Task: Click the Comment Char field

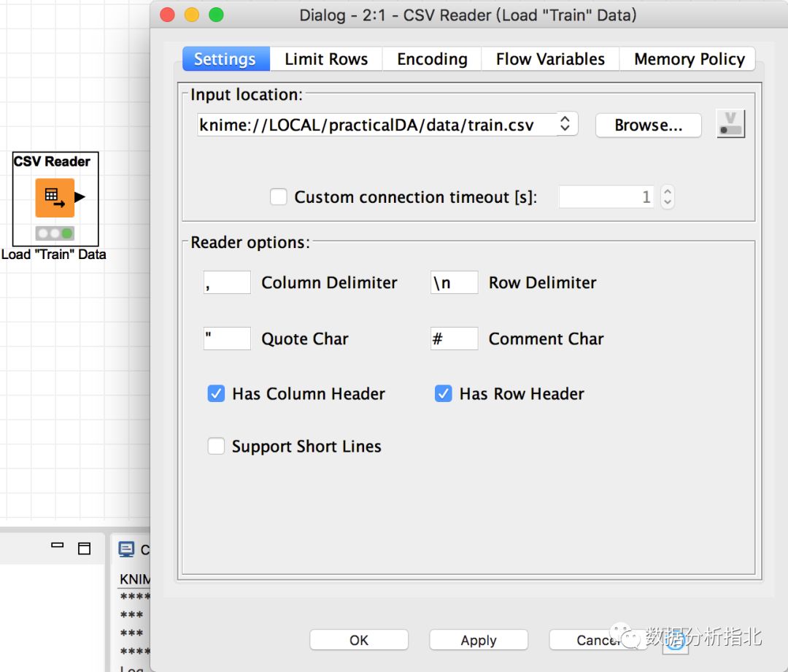Action: pyautogui.click(x=455, y=339)
